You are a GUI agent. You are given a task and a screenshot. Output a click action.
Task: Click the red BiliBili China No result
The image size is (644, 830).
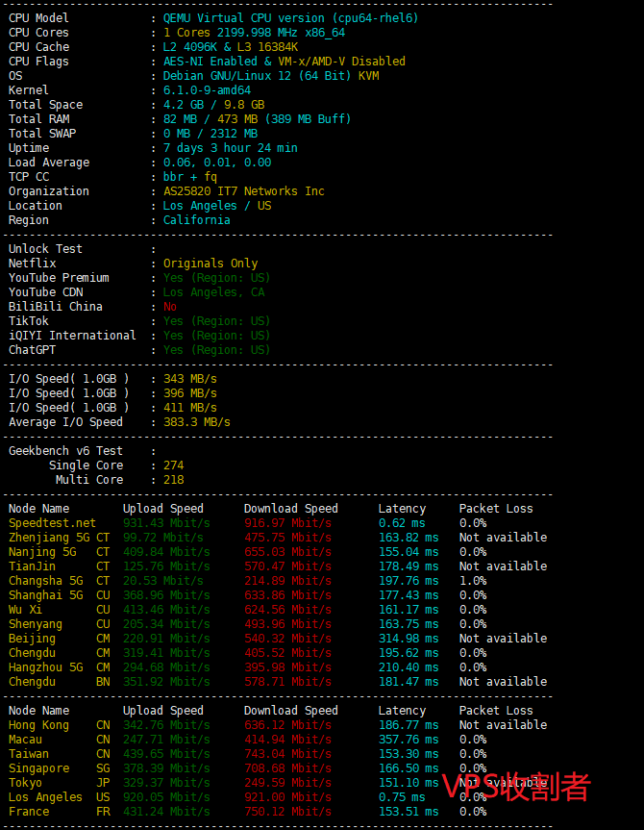(170, 307)
